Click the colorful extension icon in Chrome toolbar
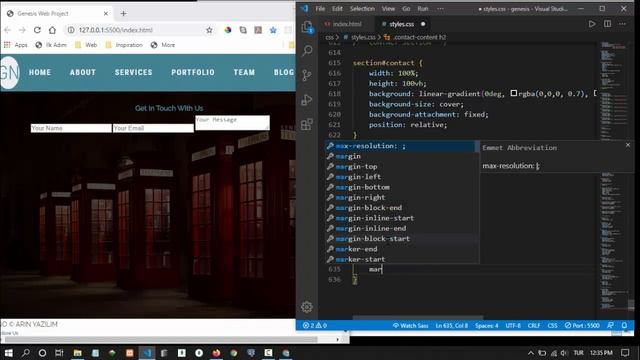The height and width of the screenshot is (360, 640). (228, 30)
